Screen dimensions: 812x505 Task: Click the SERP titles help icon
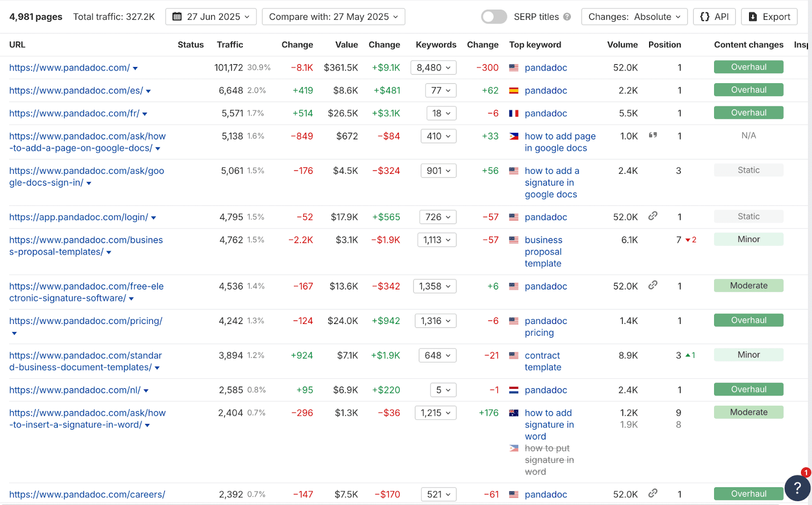tap(567, 17)
